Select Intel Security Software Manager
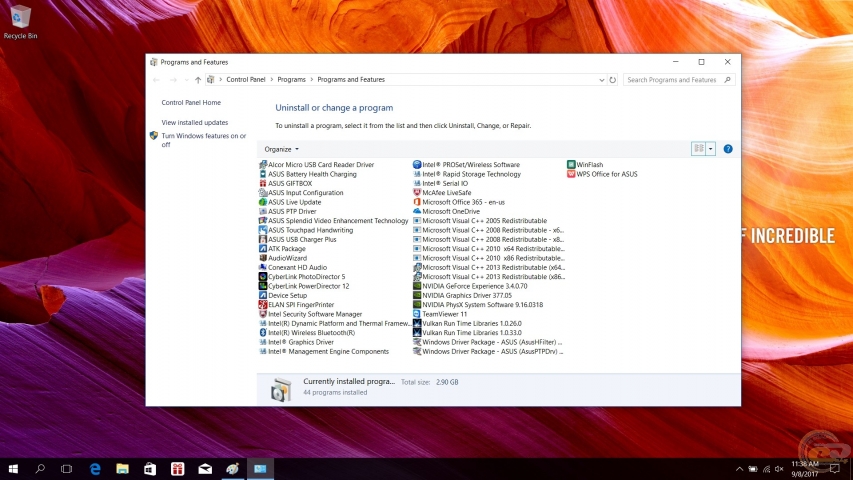 coord(311,314)
